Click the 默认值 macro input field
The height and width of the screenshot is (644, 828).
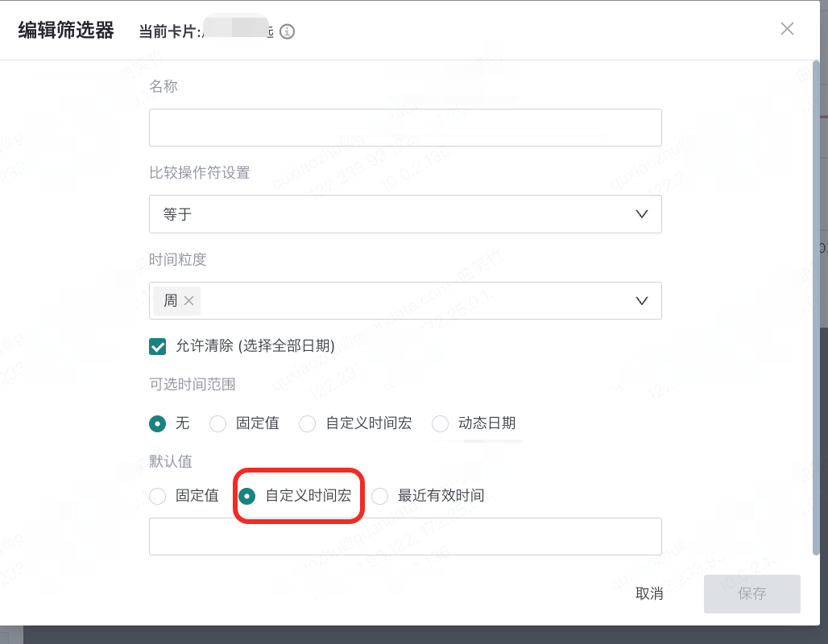405,536
